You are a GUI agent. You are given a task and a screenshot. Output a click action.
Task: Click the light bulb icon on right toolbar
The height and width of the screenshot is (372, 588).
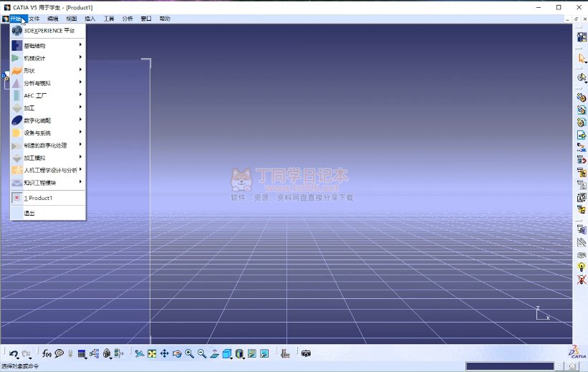(582, 267)
